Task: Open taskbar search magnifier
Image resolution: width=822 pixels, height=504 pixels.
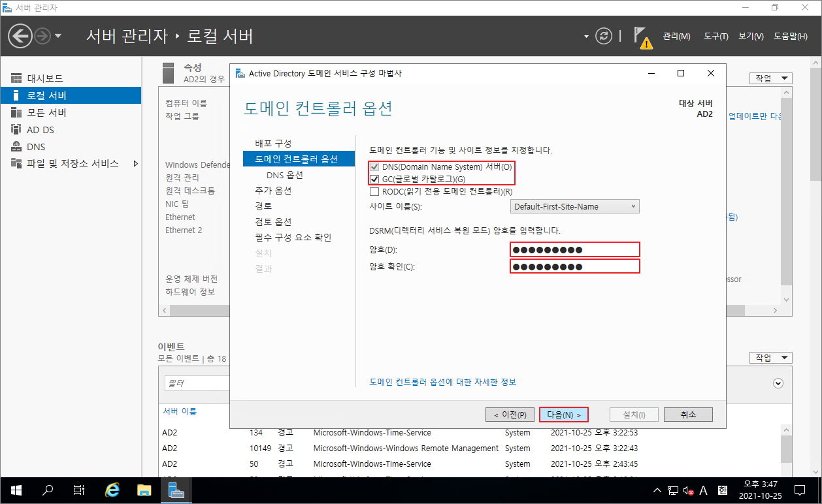Action: (x=47, y=490)
